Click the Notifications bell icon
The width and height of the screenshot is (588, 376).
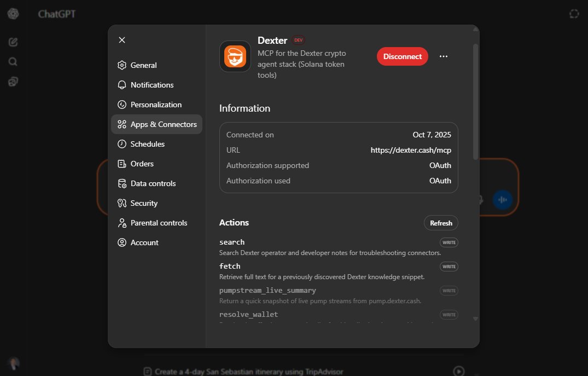click(x=122, y=85)
